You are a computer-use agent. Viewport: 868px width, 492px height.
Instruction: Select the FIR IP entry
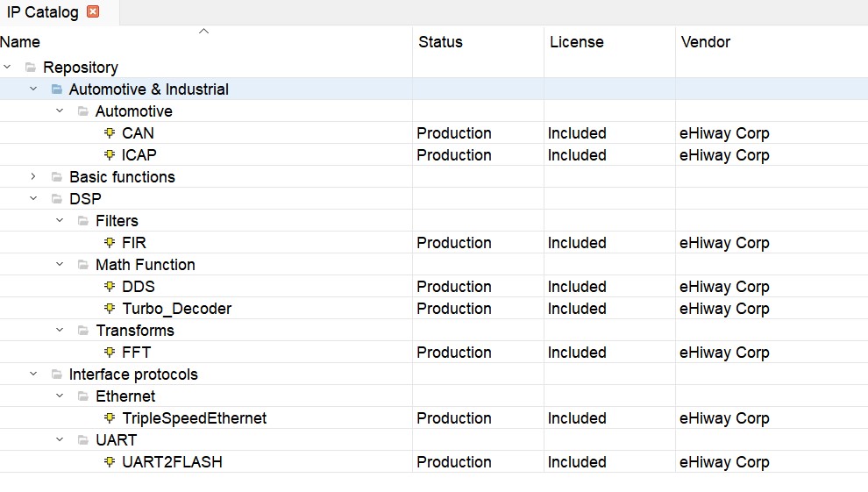click(x=134, y=243)
